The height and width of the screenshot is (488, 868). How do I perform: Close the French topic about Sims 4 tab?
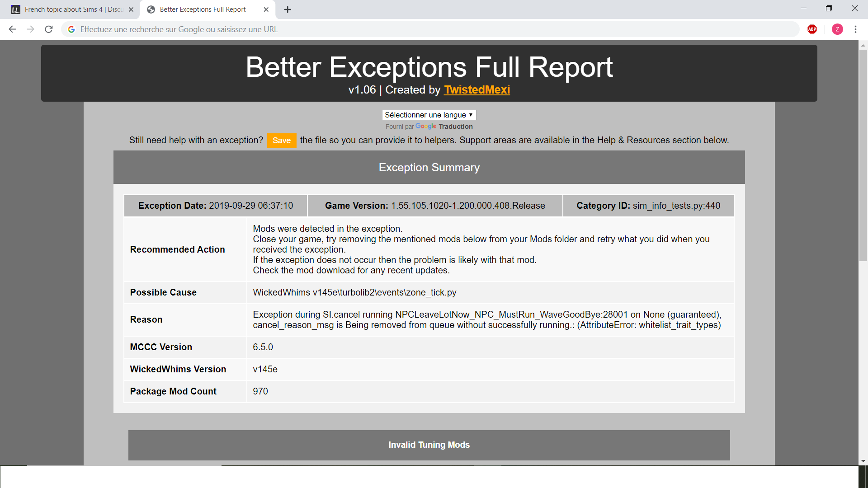(x=131, y=9)
